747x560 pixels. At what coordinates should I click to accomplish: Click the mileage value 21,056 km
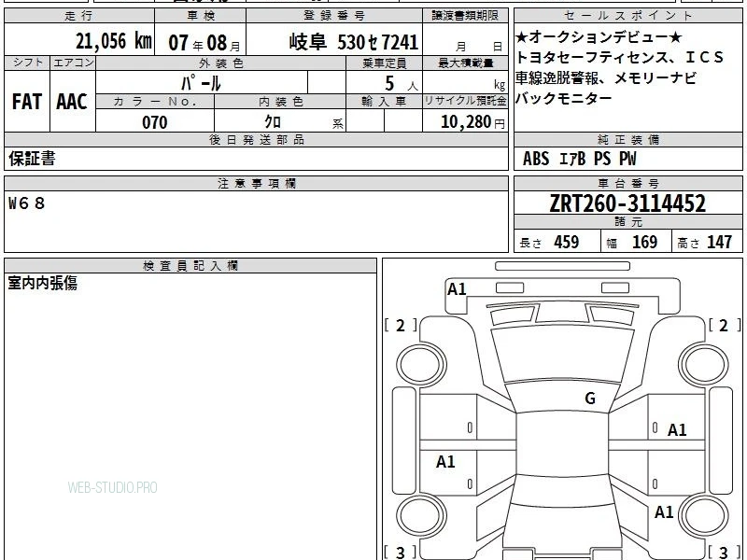(114, 41)
